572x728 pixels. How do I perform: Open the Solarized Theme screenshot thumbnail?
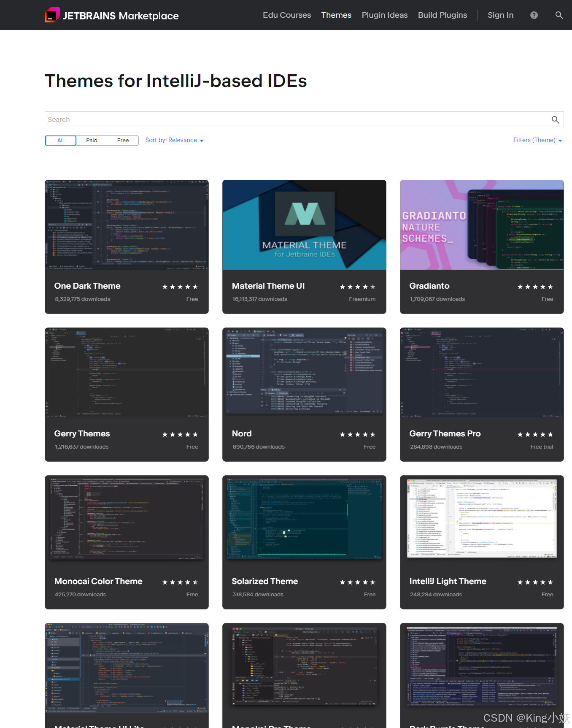click(x=304, y=520)
